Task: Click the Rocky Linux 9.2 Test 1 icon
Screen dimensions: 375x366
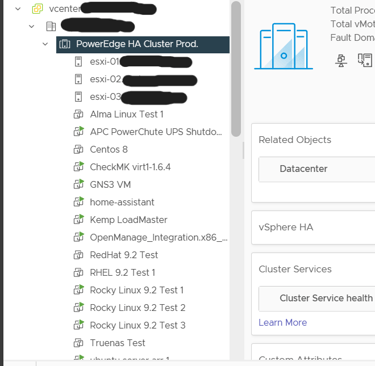Action: coord(78,290)
